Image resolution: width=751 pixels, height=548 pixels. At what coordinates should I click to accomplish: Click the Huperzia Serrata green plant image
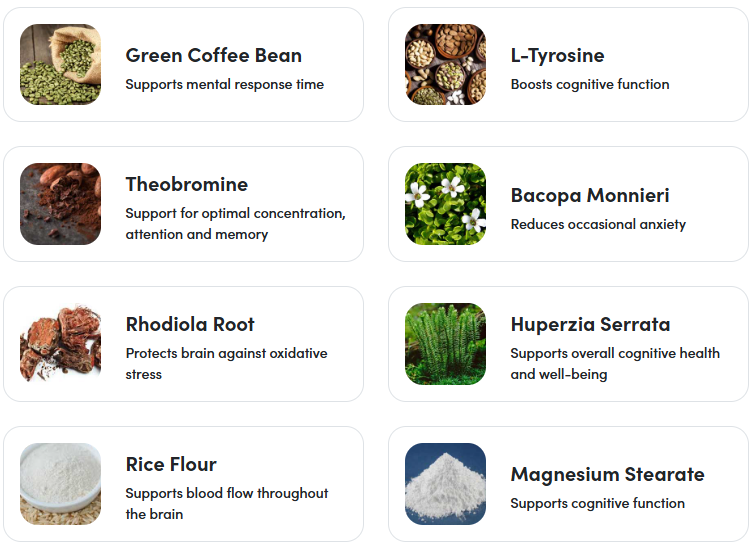(x=445, y=344)
